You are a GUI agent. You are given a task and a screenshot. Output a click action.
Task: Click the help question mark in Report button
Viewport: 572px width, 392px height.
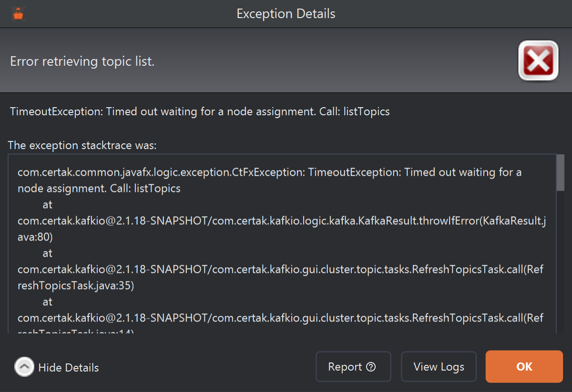tap(371, 367)
